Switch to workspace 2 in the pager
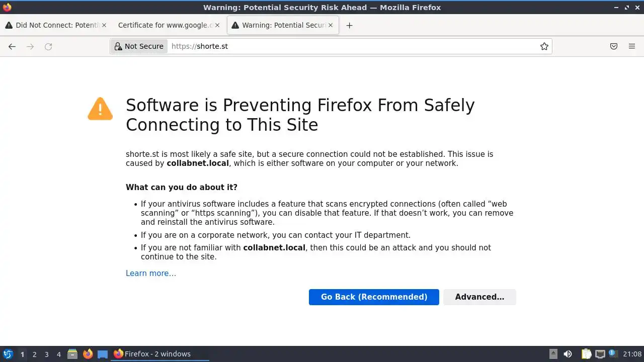This screenshot has height=362, width=644. tap(34, 354)
